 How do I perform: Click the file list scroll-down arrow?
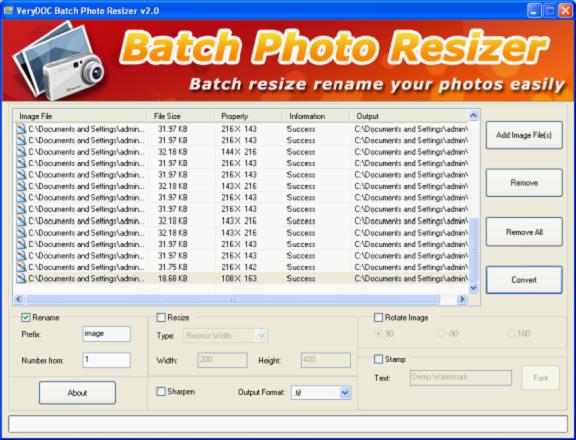[474, 288]
